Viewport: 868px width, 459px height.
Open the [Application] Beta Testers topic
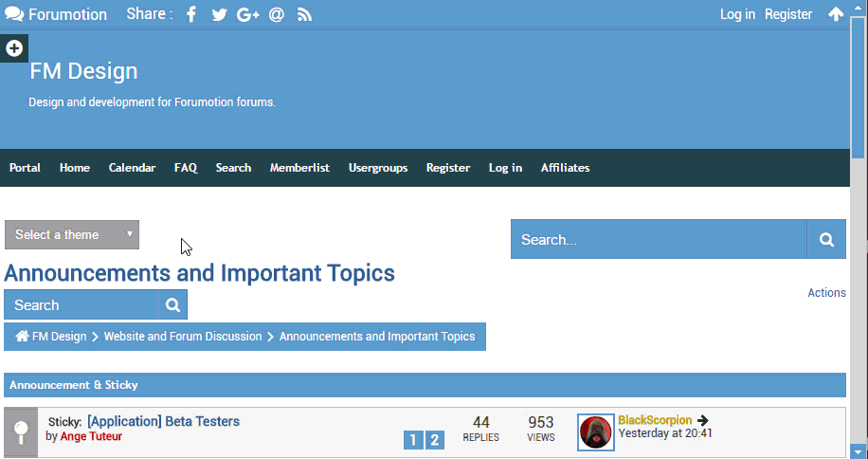click(163, 421)
